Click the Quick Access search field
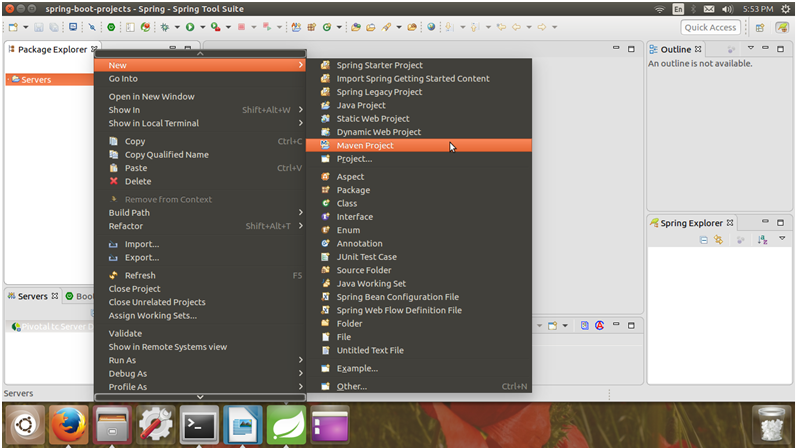797x448 pixels. point(711,28)
